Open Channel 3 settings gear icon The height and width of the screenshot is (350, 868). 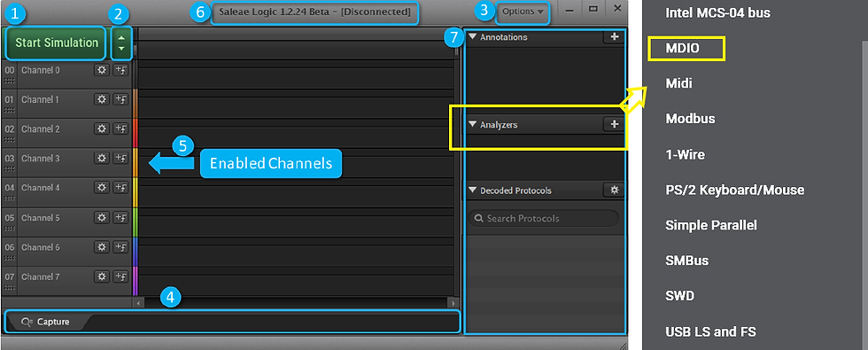pos(101,158)
